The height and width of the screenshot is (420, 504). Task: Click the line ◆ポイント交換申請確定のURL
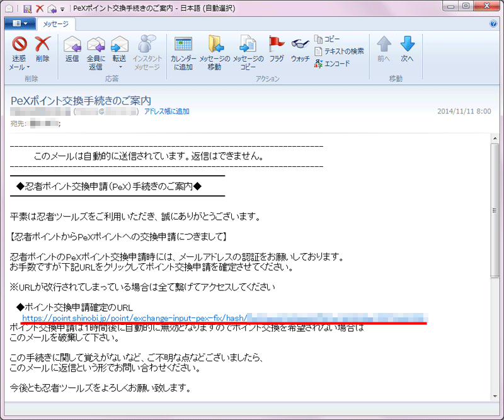[x=74, y=307]
